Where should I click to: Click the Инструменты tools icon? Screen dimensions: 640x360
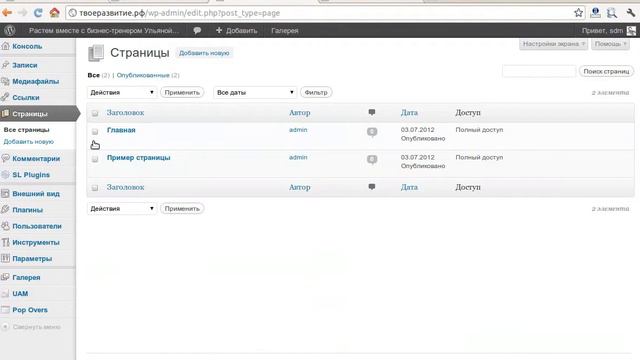[x=5, y=242]
